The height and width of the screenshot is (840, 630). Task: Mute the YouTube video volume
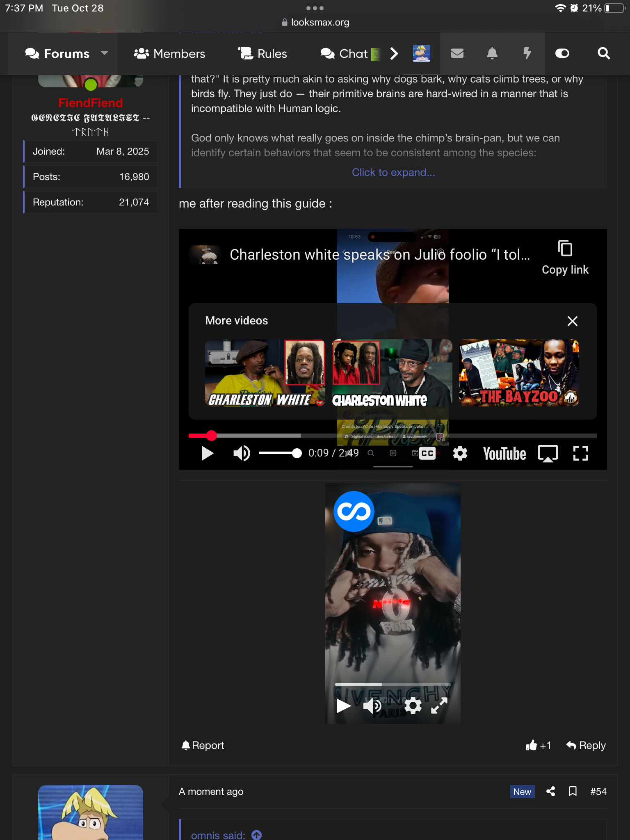(x=242, y=454)
